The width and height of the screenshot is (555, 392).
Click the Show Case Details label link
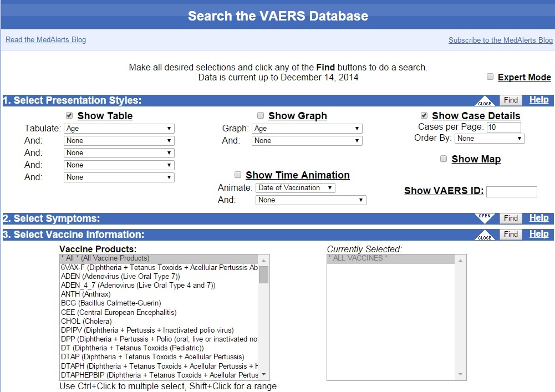click(x=476, y=116)
